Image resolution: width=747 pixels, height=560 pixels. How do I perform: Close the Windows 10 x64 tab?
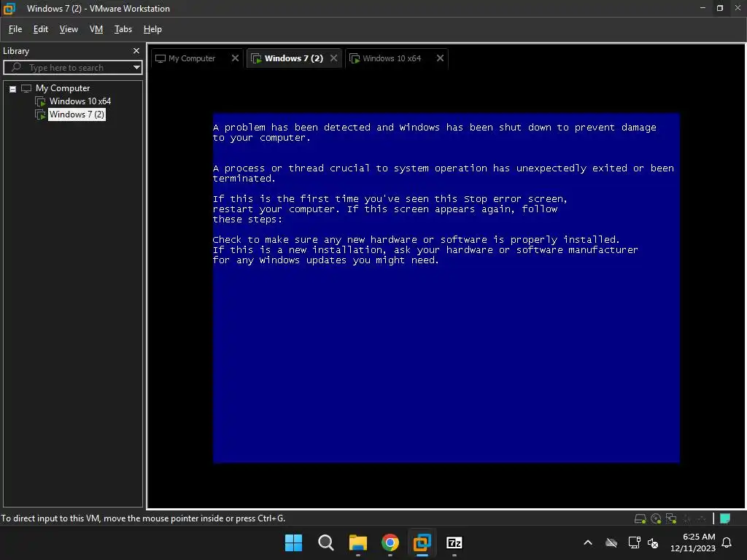440,58
